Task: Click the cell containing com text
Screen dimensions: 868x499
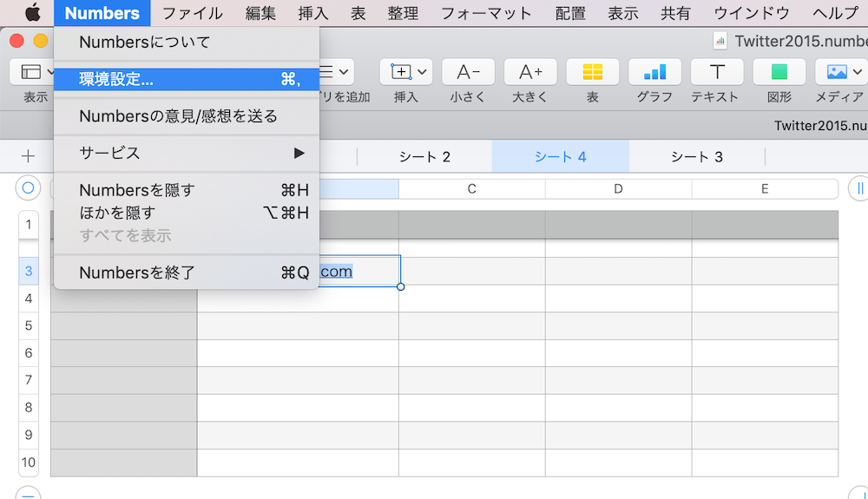Action: pyautogui.click(x=359, y=271)
